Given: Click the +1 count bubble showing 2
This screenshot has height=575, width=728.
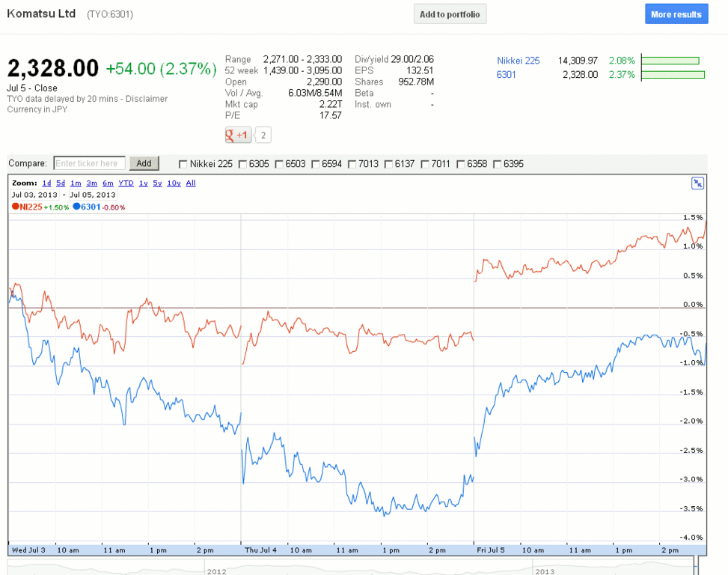Looking at the screenshot, I should coord(263,136).
